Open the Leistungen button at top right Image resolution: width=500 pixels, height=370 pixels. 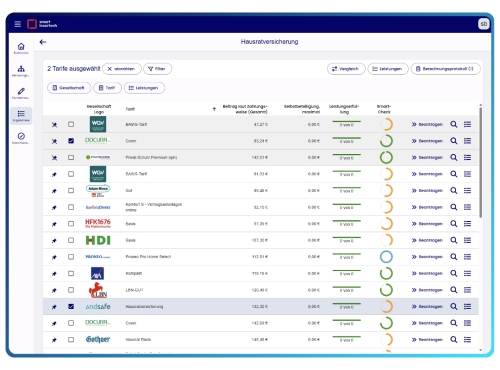click(x=388, y=69)
